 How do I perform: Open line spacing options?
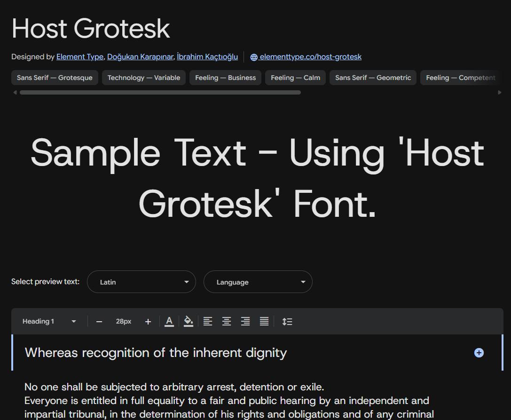[287, 322]
